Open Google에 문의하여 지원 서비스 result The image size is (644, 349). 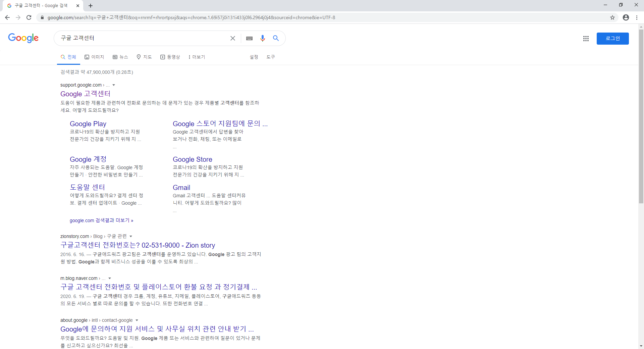click(157, 329)
